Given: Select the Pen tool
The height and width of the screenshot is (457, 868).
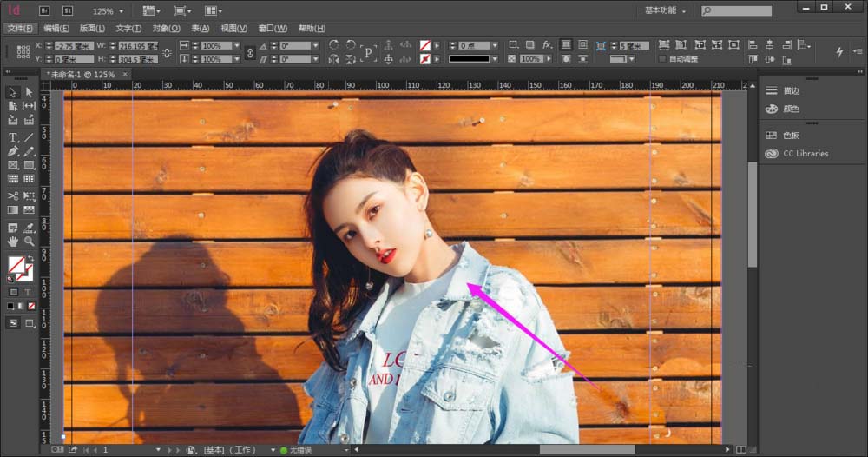Looking at the screenshot, I should pyautogui.click(x=13, y=151).
